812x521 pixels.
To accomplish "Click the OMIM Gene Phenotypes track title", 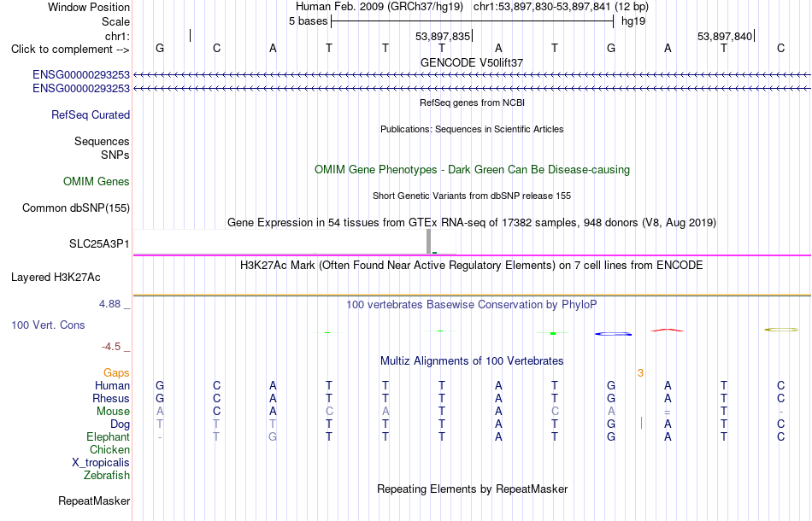I will [x=472, y=170].
